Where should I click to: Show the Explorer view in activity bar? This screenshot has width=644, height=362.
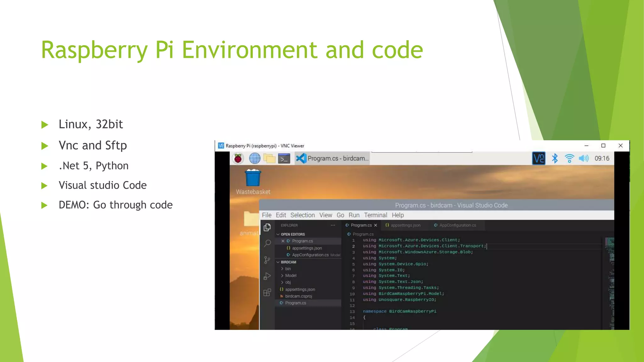pos(267,228)
